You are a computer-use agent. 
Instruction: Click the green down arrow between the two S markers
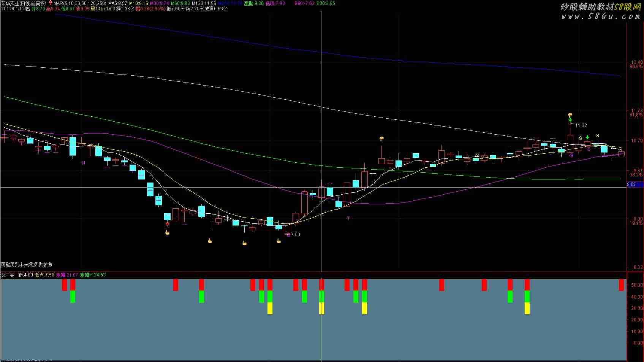click(x=587, y=137)
